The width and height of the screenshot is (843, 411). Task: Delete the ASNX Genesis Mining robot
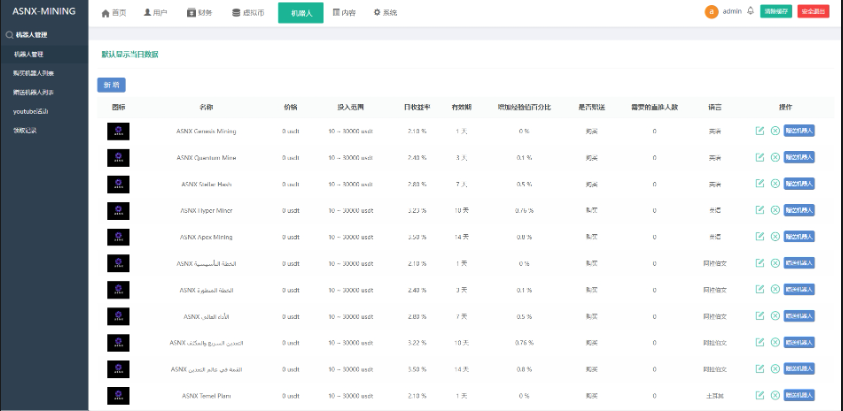click(775, 131)
